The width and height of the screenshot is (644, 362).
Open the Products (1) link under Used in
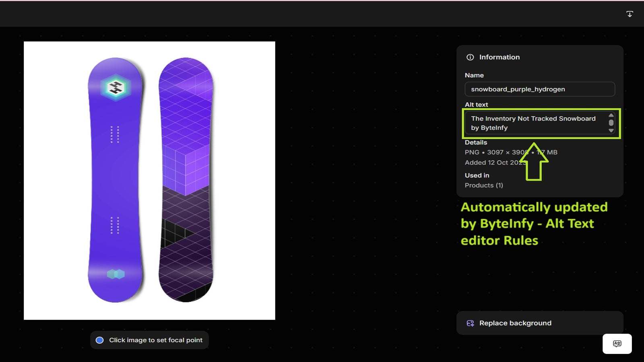pos(483,185)
